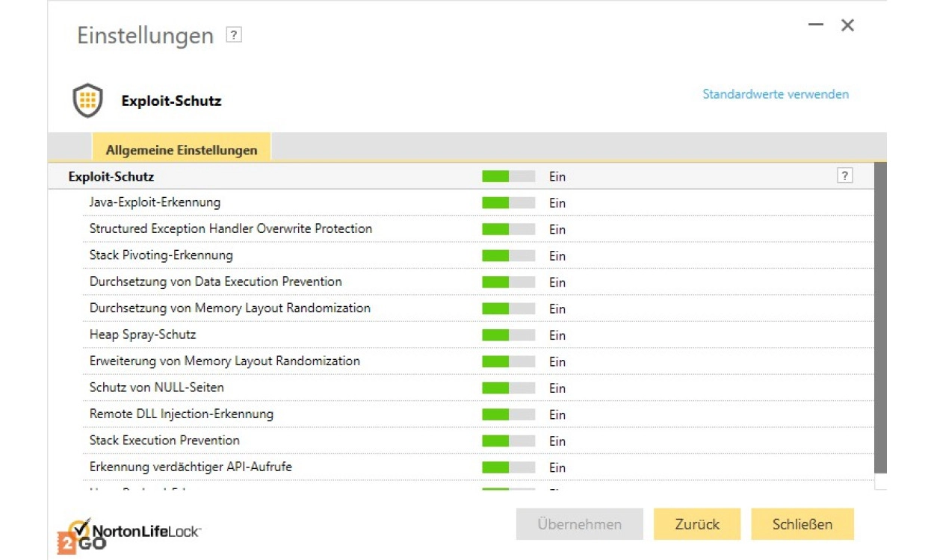Toggle Schutz von NULL-Seiten
Screen dimensions: 934x560
tap(508, 388)
